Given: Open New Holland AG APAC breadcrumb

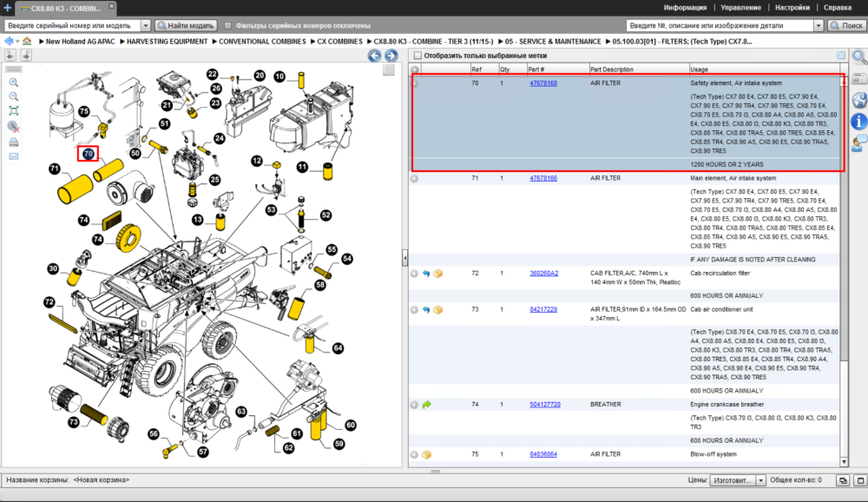Looking at the screenshot, I should point(80,42).
